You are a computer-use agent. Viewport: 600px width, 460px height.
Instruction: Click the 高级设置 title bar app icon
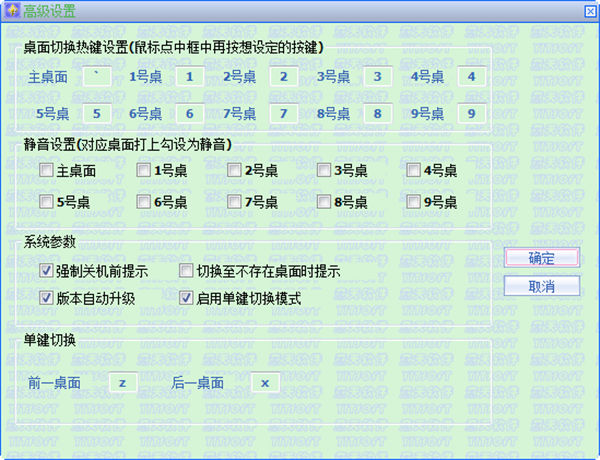tap(11, 11)
